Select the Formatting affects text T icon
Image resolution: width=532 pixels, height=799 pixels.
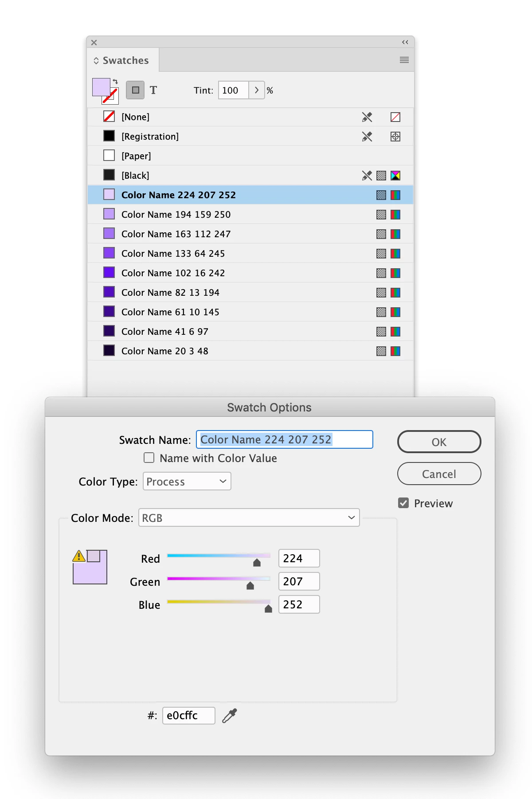click(153, 90)
